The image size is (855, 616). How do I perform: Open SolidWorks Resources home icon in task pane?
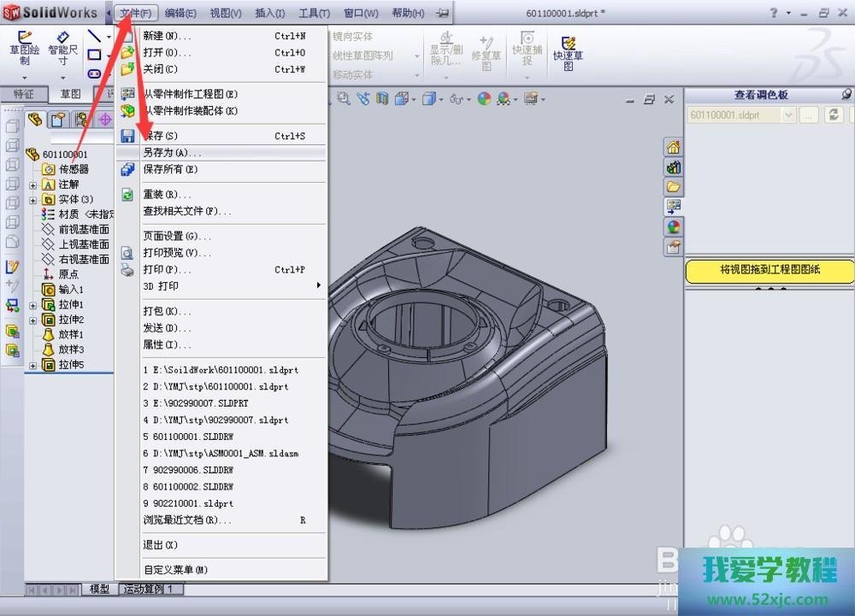[674, 147]
